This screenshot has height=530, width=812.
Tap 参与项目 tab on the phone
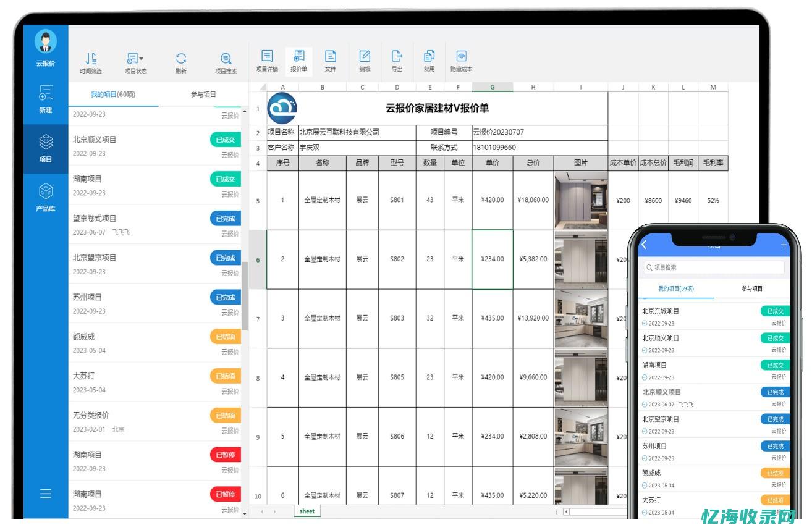[752, 288]
